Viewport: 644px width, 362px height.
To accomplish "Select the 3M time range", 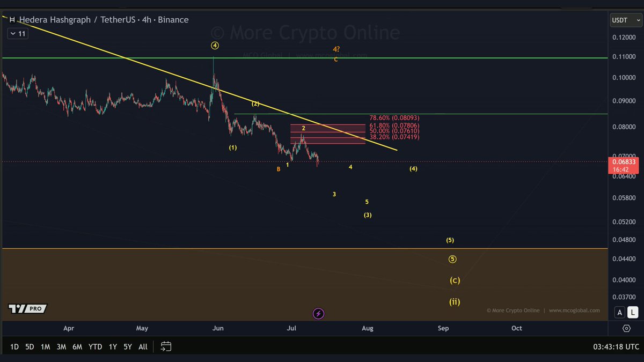I will click(61, 347).
